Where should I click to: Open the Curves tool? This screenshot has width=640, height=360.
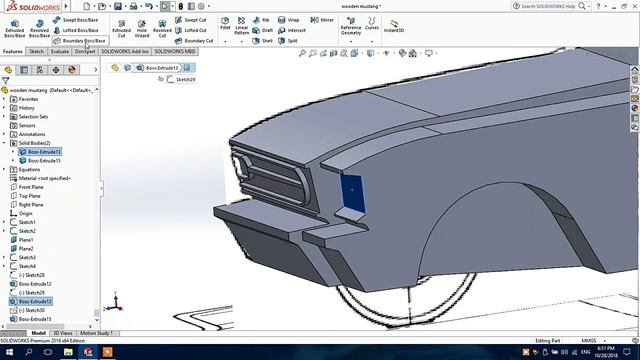[x=372, y=23]
